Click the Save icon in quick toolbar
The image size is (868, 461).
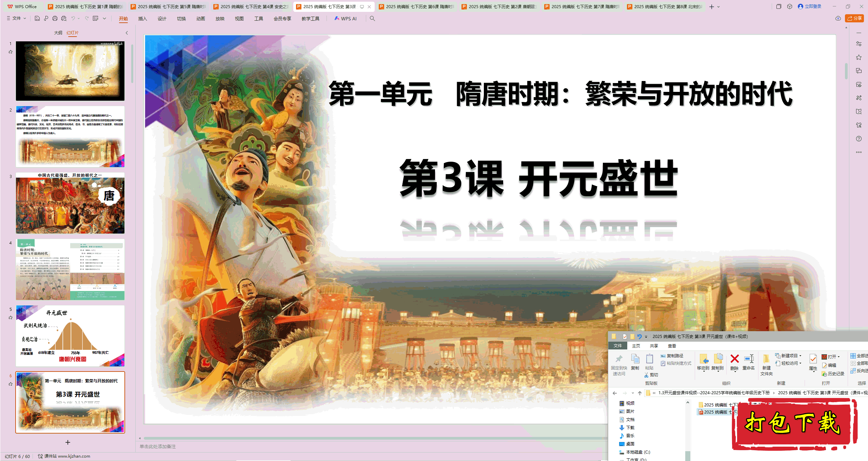[x=37, y=18]
